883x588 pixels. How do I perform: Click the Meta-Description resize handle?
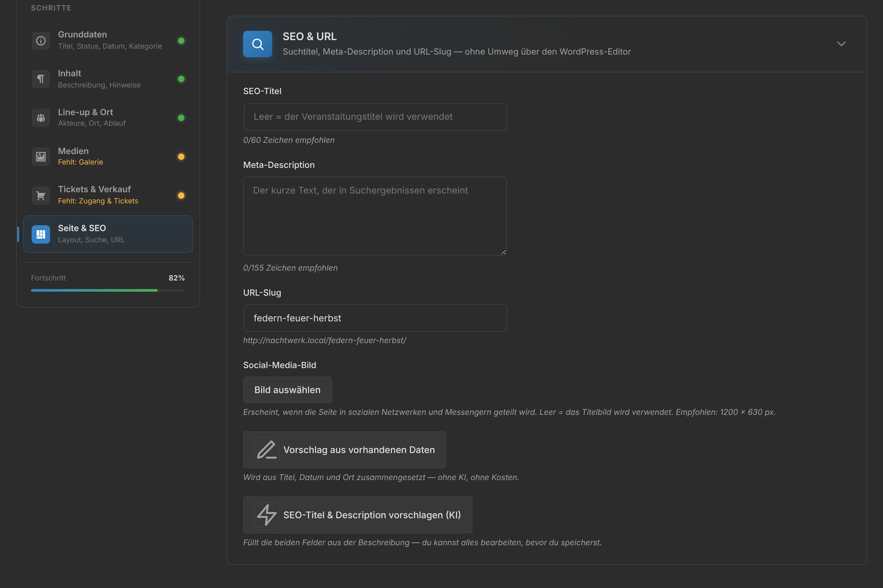tap(503, 252)
